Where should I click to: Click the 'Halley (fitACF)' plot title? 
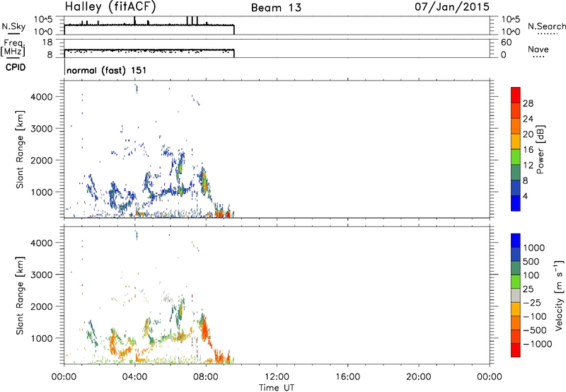110,7
